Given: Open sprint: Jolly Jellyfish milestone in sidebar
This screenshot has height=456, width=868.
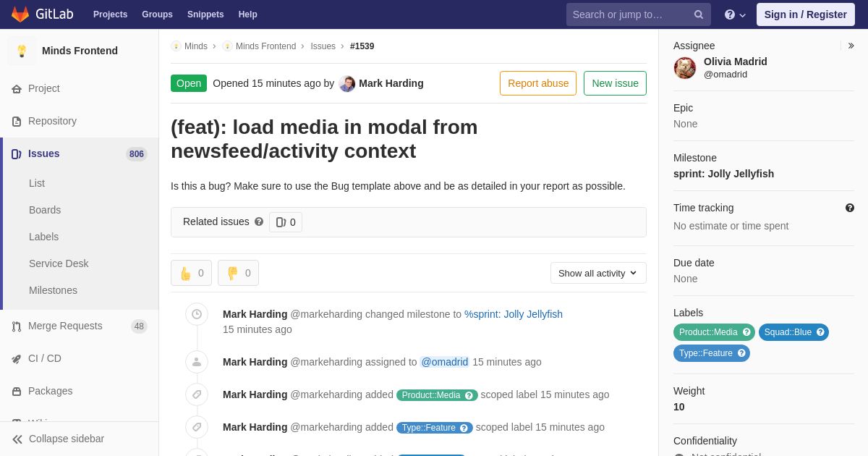Looking at the screenshot, I should coord(723,174).
